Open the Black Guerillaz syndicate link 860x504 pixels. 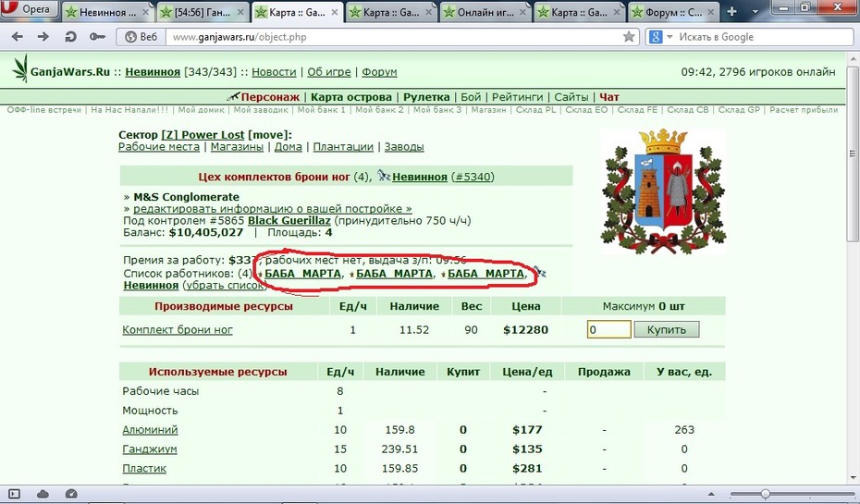pos(289,220)
